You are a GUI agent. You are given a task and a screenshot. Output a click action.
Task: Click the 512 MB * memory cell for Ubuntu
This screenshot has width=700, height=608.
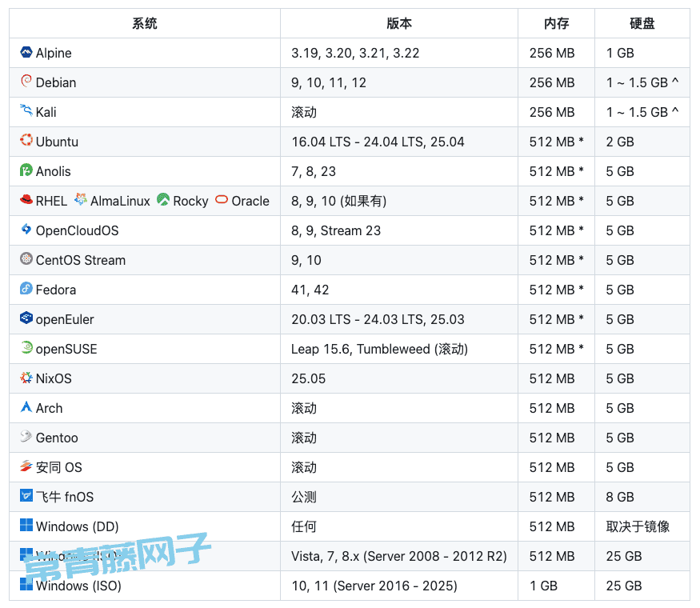(x=557, y=142)
